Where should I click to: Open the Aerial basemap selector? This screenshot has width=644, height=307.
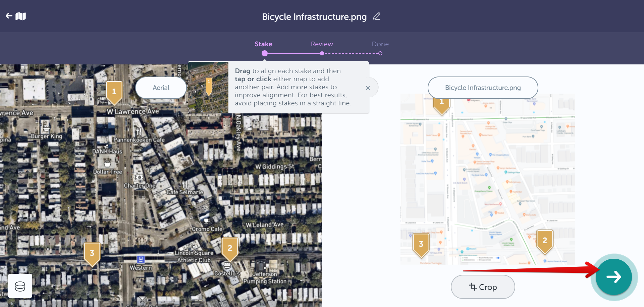pyautogui.click(x=161, y=88)
